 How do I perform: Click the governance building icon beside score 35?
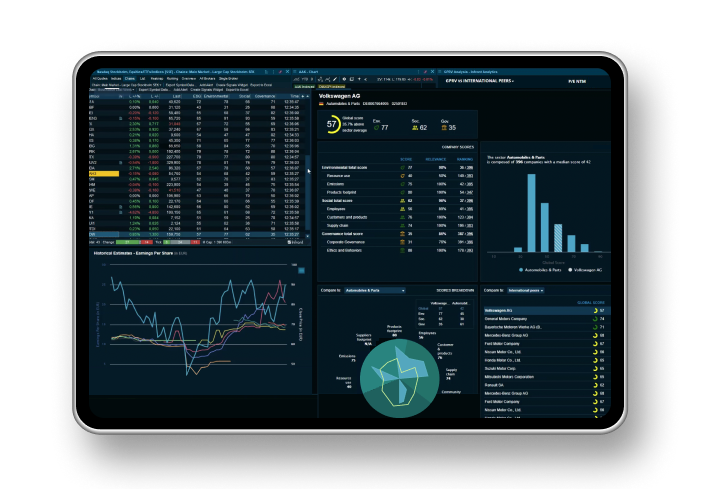[x=444, y=128]
